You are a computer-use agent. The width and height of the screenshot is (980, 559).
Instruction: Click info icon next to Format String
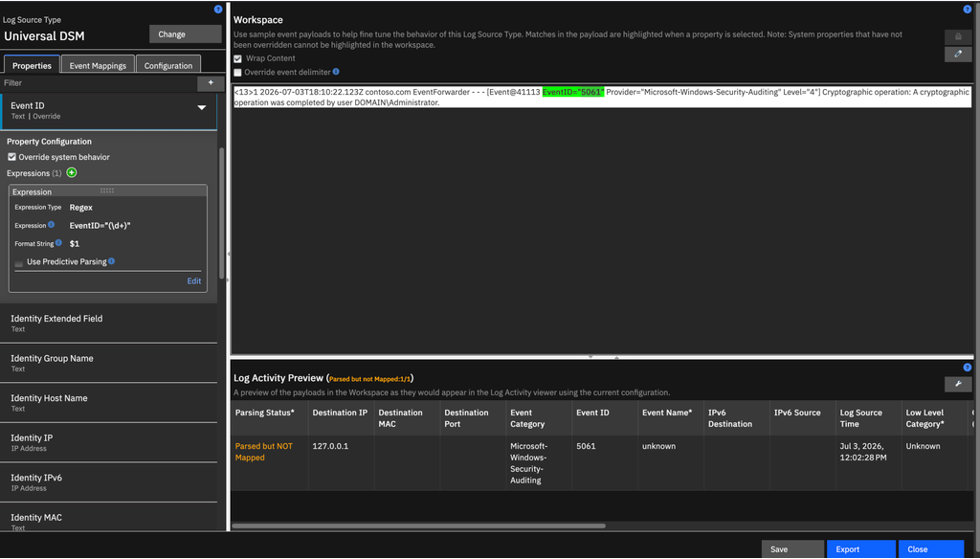point(58,242)
